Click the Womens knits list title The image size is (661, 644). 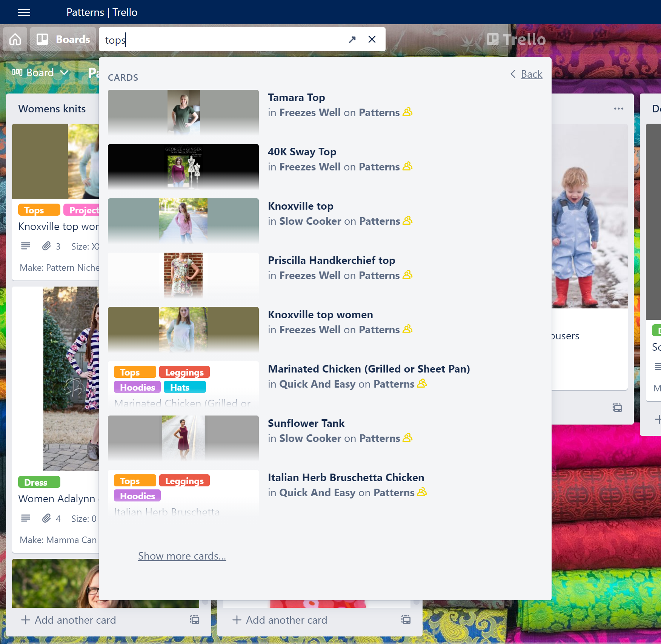click(52, 109)
